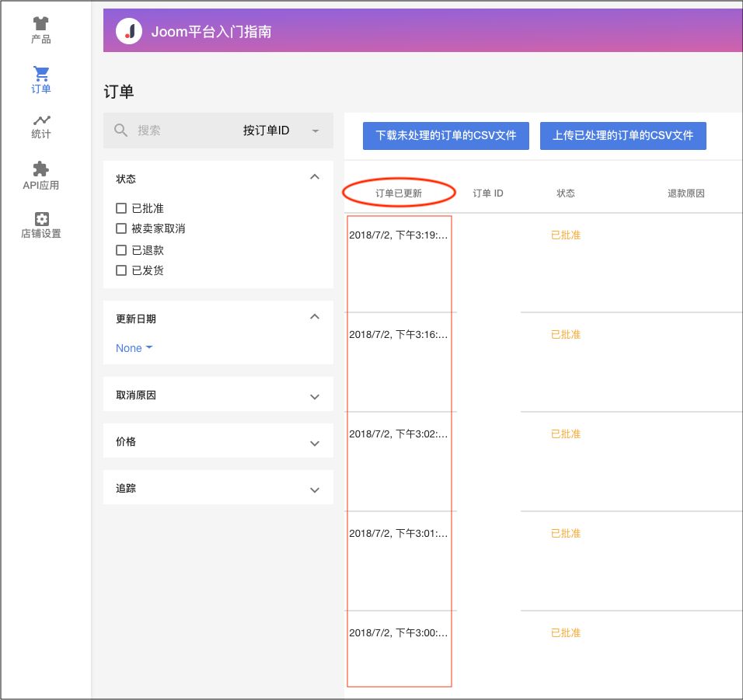The image size is (743, 700).
Task: Expand the 追踪 filter panel
Action: (315, 489)
